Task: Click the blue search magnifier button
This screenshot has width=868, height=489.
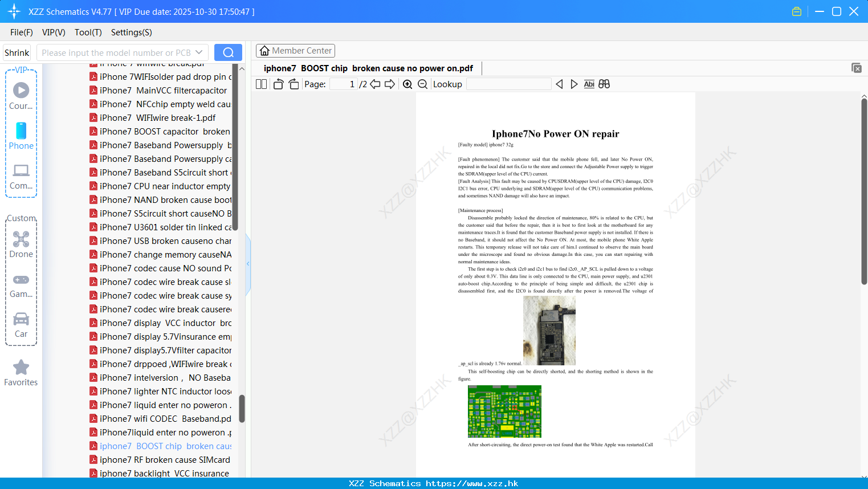Action: (x=228, y=52)
